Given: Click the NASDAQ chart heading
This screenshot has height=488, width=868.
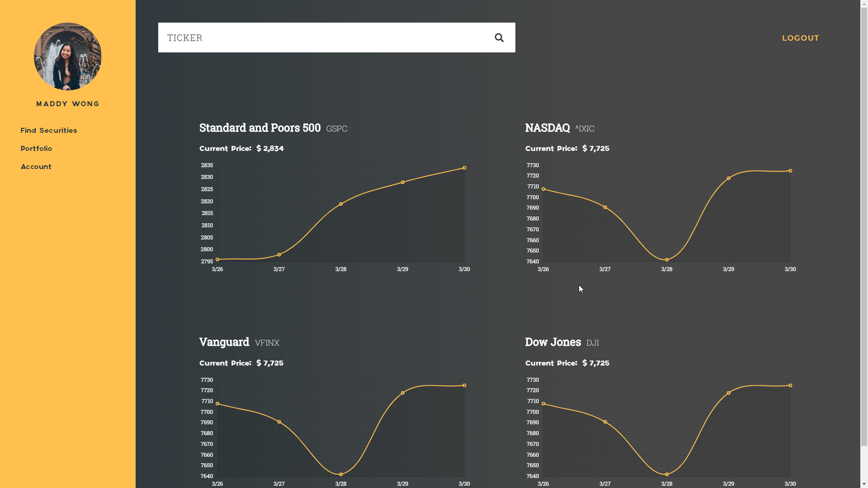Looking at the screenshot, I should click(x=547, y=128).
